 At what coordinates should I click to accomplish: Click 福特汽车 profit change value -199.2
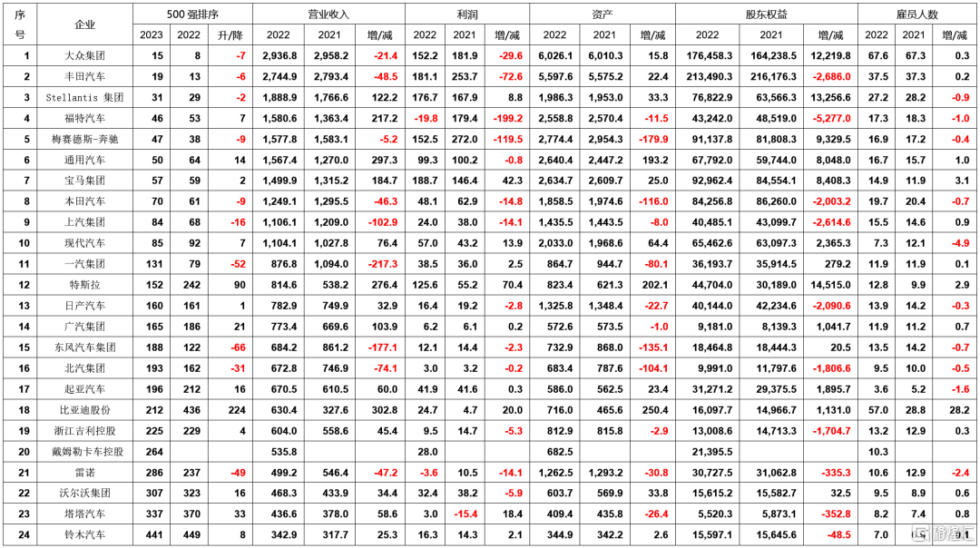click(507, 118)
